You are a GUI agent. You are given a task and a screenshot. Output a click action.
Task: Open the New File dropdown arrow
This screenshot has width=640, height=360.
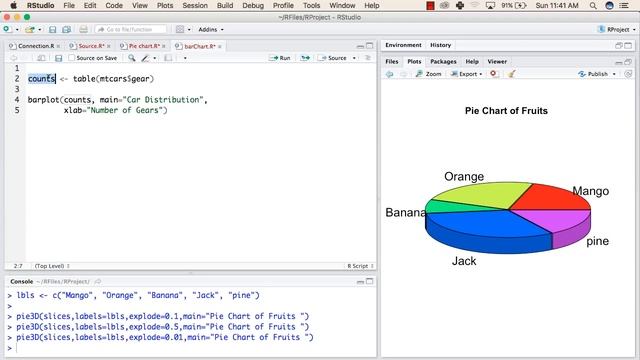(x=17, y=30)
